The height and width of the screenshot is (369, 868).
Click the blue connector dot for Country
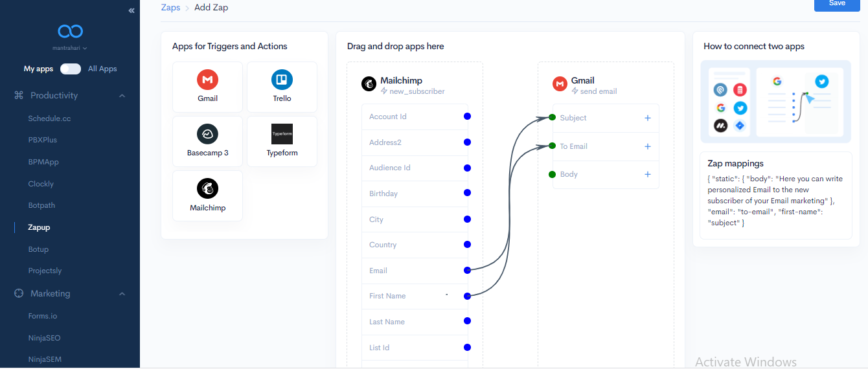(x=467, y=245)
